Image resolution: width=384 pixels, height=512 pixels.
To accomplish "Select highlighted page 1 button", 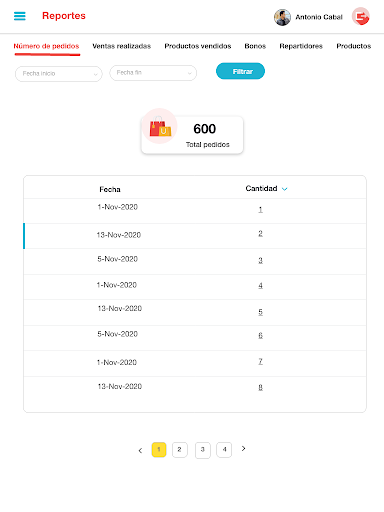I will 159,450.
